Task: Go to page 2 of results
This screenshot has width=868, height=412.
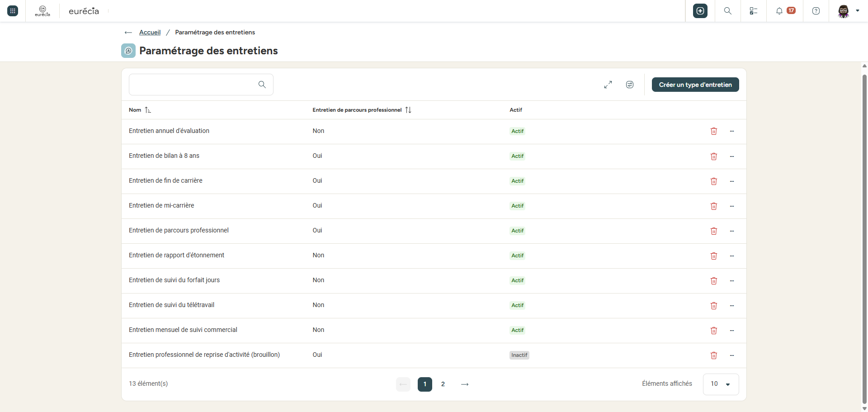Action: click(443, 384)
